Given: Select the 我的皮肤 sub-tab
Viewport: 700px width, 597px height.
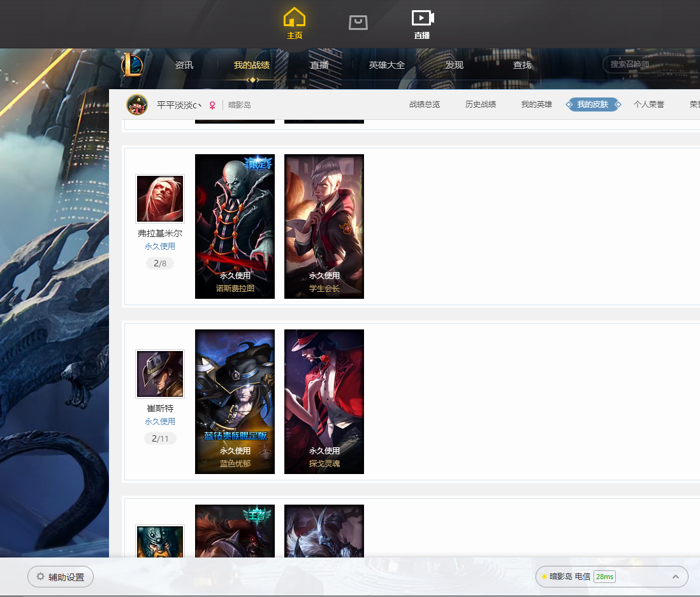Looking at the screenshot, I should click(593, 104).
